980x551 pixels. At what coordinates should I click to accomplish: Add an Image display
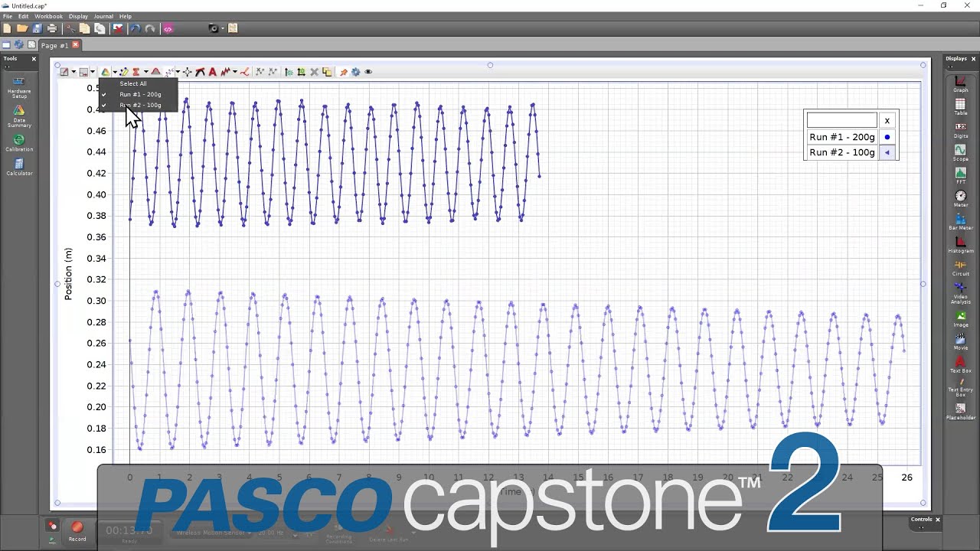(x=960, y=318)
